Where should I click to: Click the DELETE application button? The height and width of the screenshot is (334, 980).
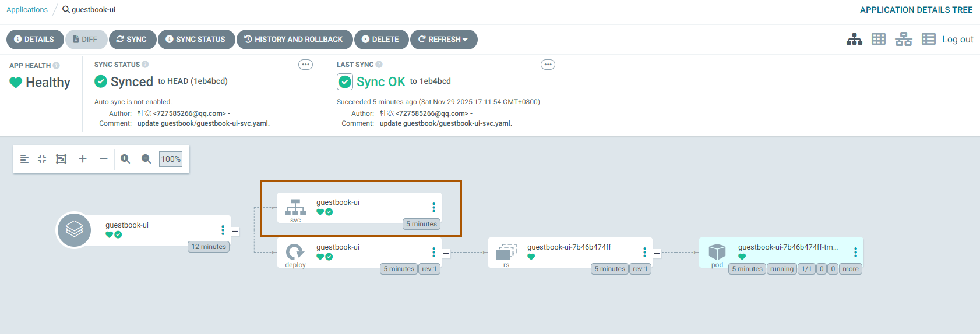pos(381,40)
